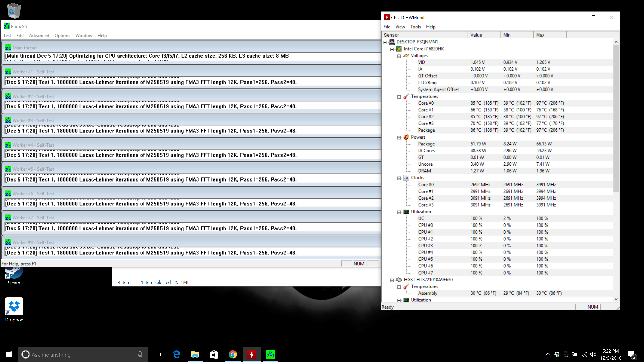
Task: Open the HWMonitor View menu
Action: point(400,27)
